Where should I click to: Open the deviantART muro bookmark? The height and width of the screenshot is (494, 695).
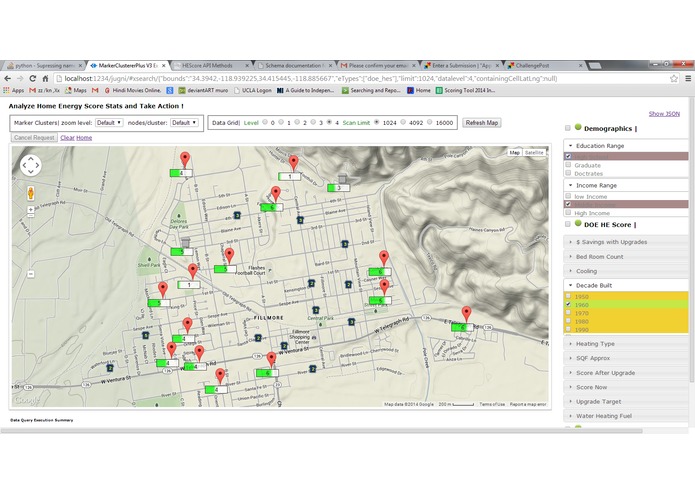point(203,90)
